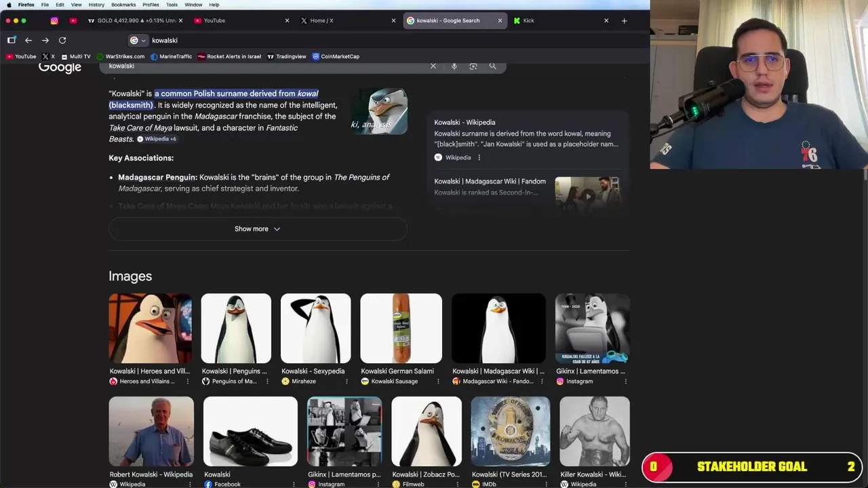Viewport: 868px width, 488px height.
Task: Open the X bookmark
Action: click(x=48, y=56)
